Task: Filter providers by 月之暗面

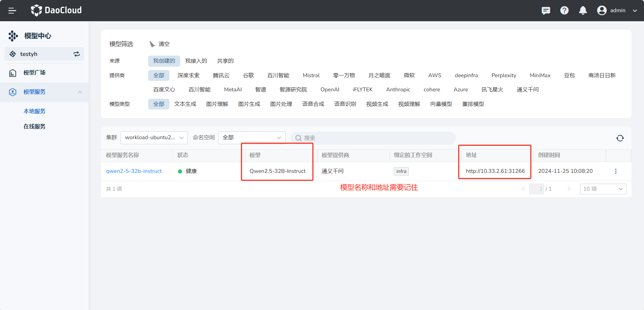Action: [379, 75]
